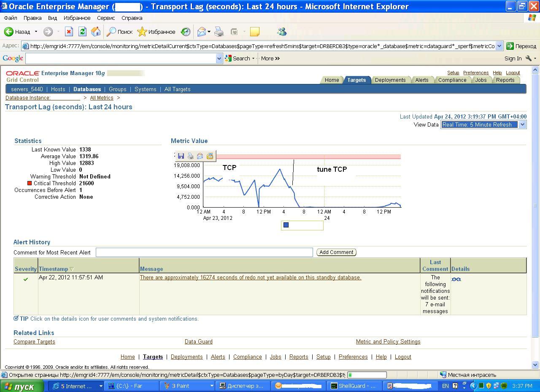540x392 pixels.
Task: Expand Google search box dropdown
Action: coord(219,59)
